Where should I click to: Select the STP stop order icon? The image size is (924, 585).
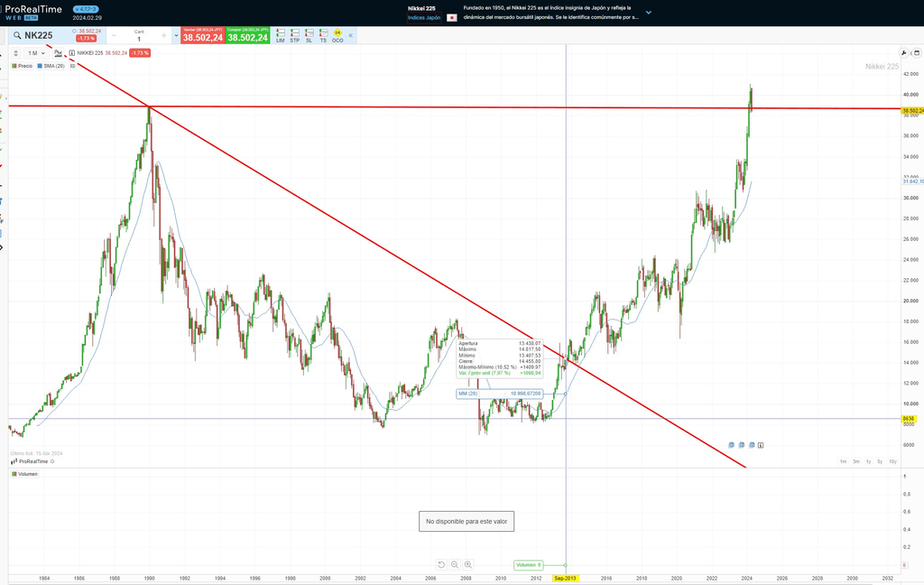point(294,34)
